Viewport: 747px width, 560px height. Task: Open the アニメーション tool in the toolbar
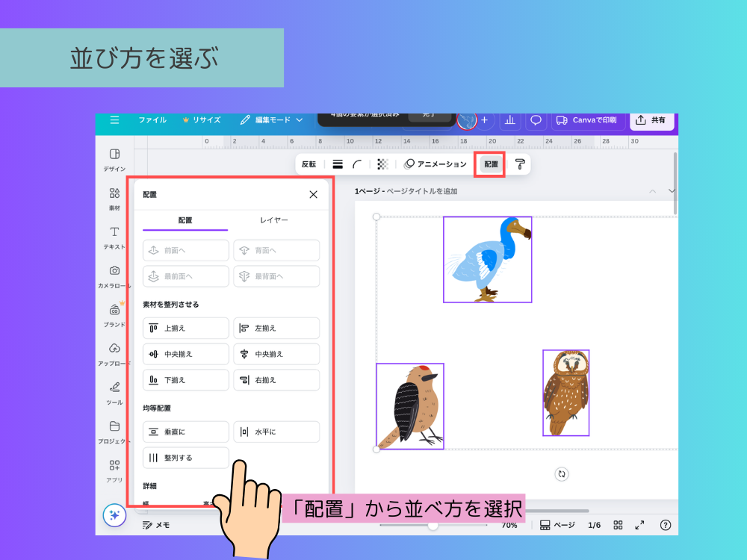436,164
